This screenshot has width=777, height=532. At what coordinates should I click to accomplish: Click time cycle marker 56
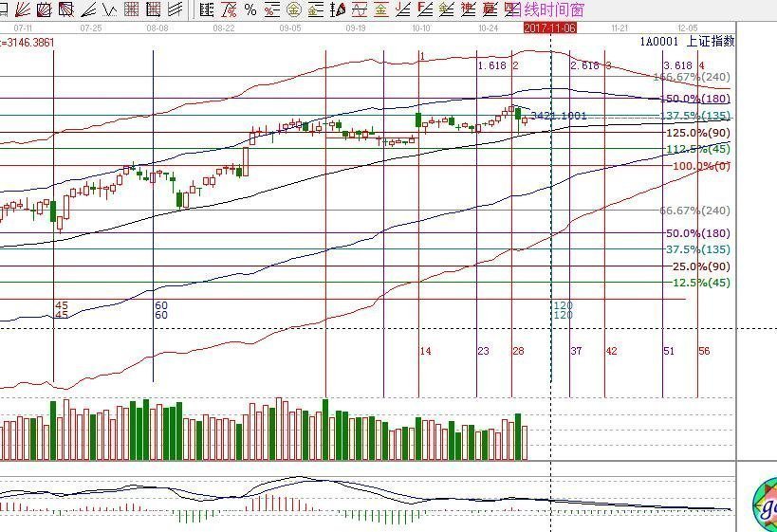point(704,351)
